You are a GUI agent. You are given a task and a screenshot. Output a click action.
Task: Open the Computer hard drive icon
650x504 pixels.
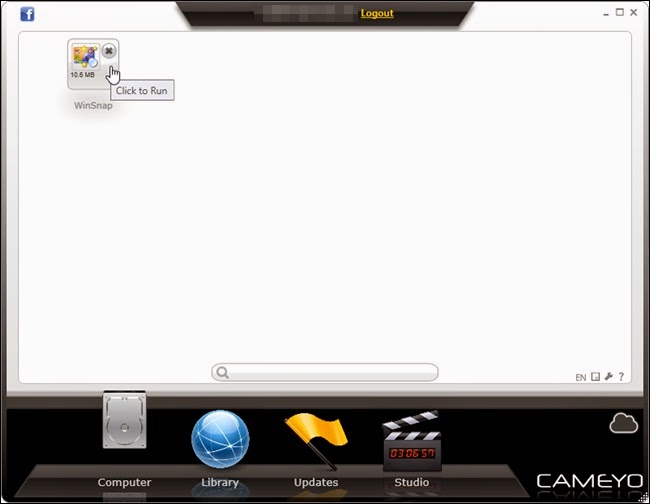[x=124, y=419]
